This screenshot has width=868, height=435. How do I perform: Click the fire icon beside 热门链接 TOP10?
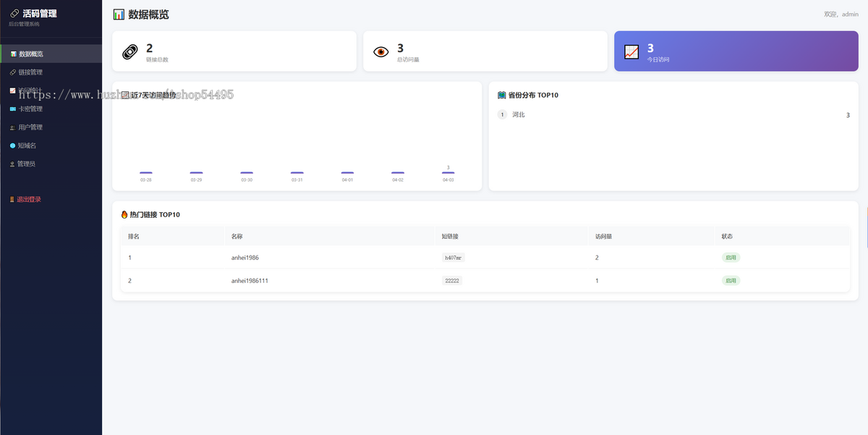(x=124, y=214)
